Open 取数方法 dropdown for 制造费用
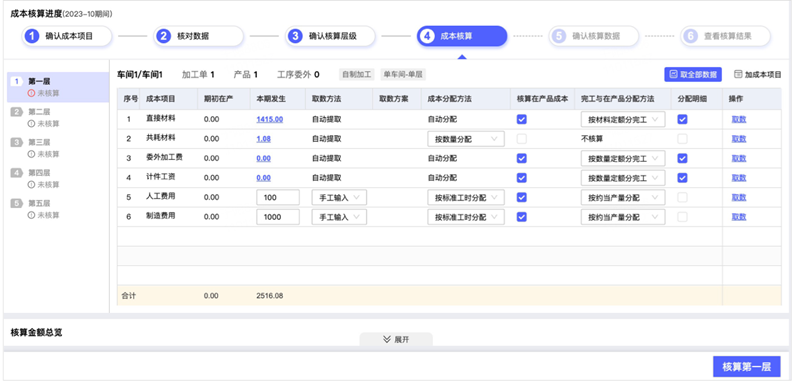Viewport: 800px width, 389px height. 339,217
